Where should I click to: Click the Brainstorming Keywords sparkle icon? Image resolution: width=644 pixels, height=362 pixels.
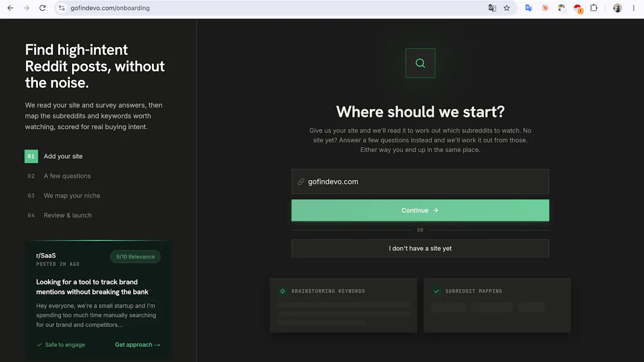pos(282,291)
